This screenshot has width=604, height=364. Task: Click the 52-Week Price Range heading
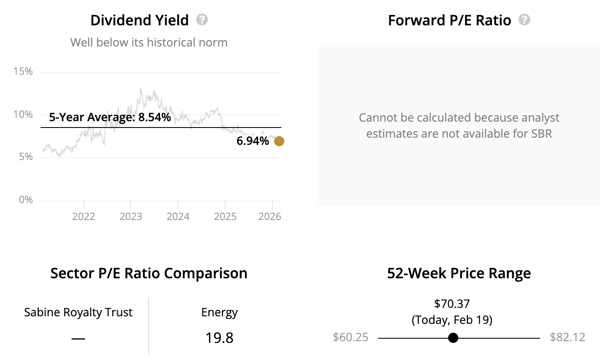point(459,273)
